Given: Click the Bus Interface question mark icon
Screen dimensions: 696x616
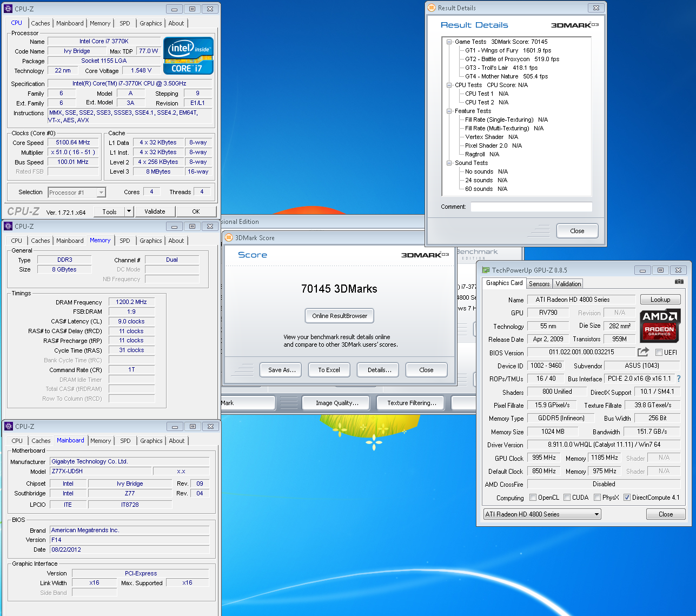Looking at the screenshot, I should pos(679,379).
